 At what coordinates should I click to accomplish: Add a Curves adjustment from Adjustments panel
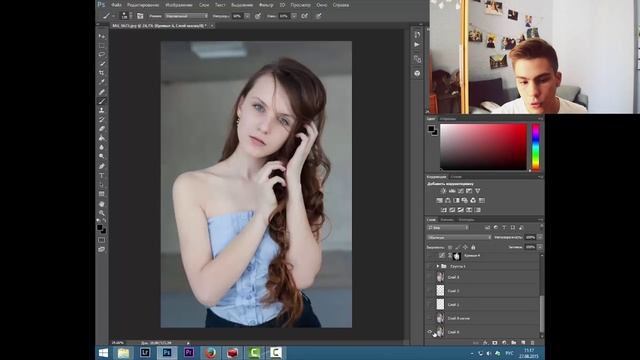tap(460, 191)
